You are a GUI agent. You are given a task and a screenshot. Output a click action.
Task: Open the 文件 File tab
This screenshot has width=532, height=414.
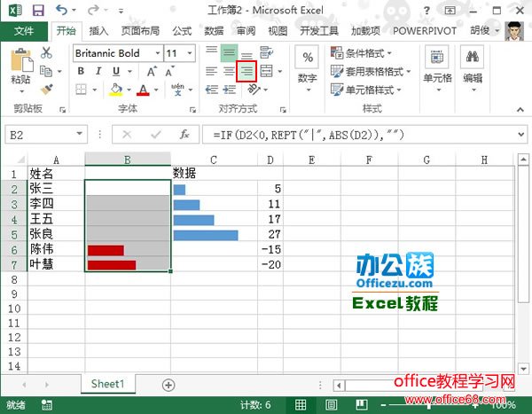[24, 31]
